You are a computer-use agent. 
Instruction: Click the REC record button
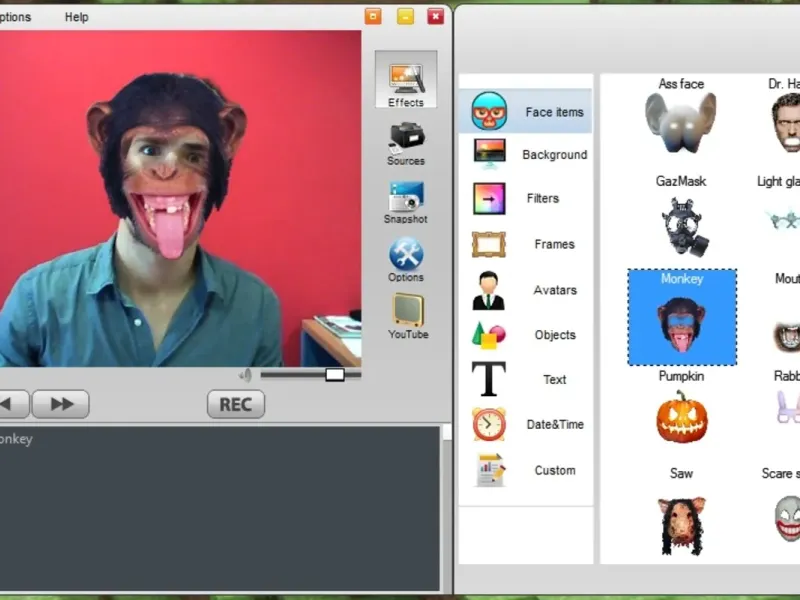click(236, 404)
